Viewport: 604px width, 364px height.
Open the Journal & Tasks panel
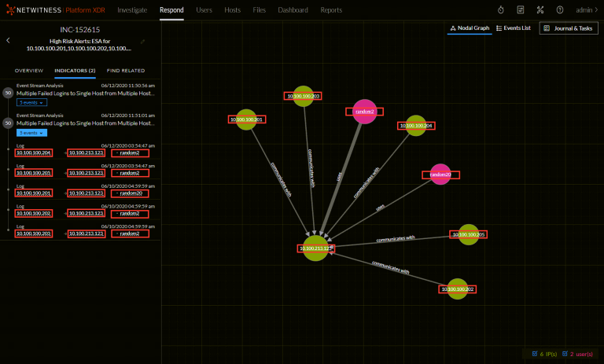pyautogui.click(x=568, y=28)
